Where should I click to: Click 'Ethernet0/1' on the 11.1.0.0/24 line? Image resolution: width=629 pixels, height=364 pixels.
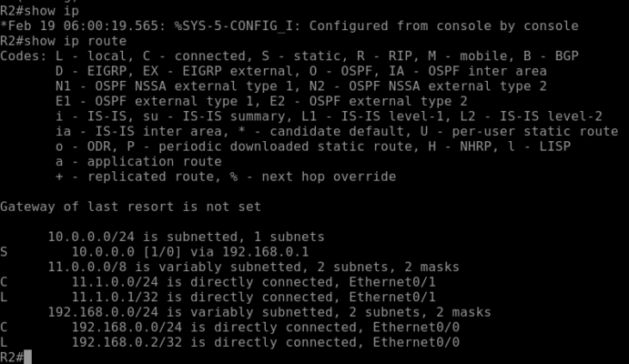tap(392, 282)
